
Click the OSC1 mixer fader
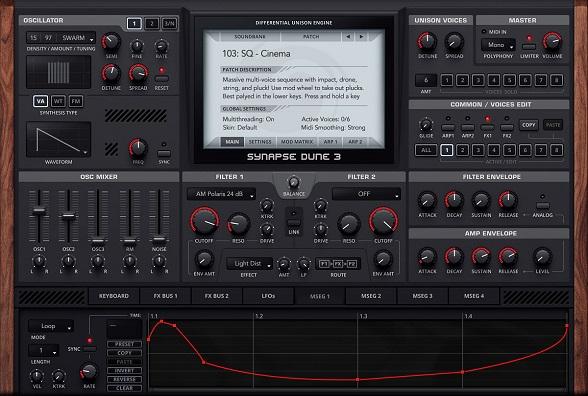pos(39,210)
